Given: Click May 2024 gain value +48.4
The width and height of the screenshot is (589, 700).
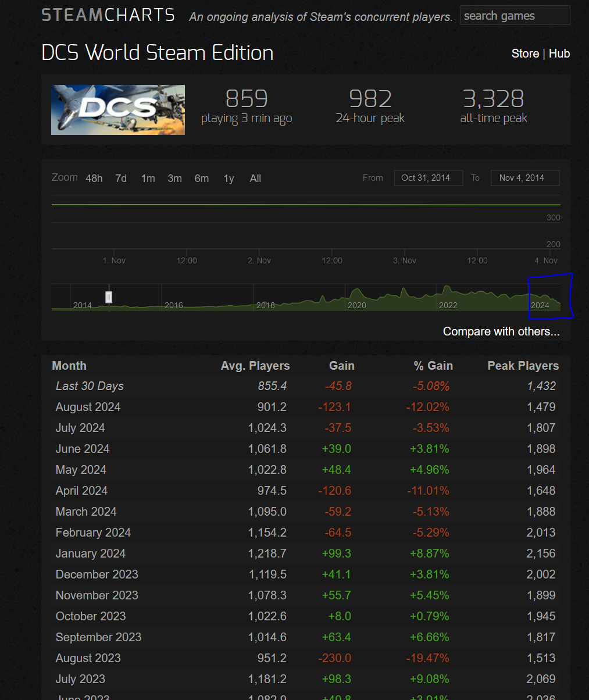Looking at the screenshot, I should coord(337,470).
